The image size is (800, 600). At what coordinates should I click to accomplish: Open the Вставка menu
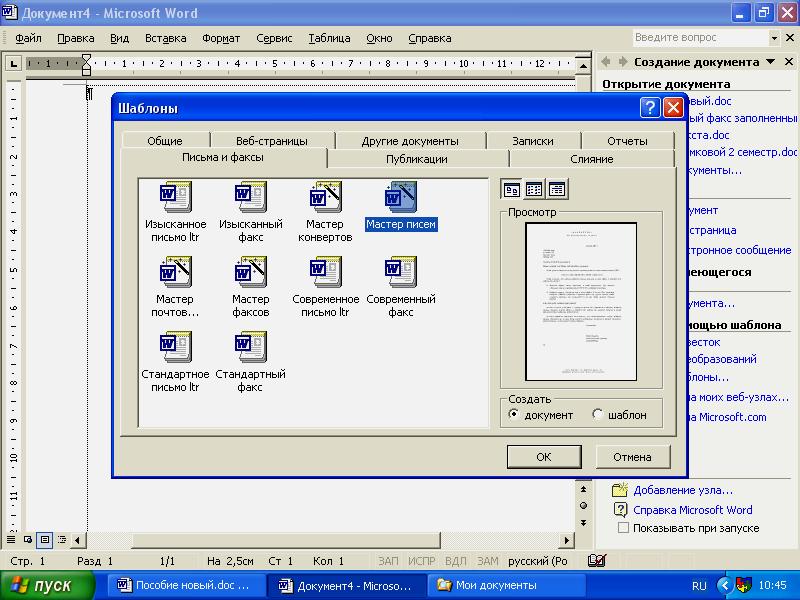coord(165,38)
